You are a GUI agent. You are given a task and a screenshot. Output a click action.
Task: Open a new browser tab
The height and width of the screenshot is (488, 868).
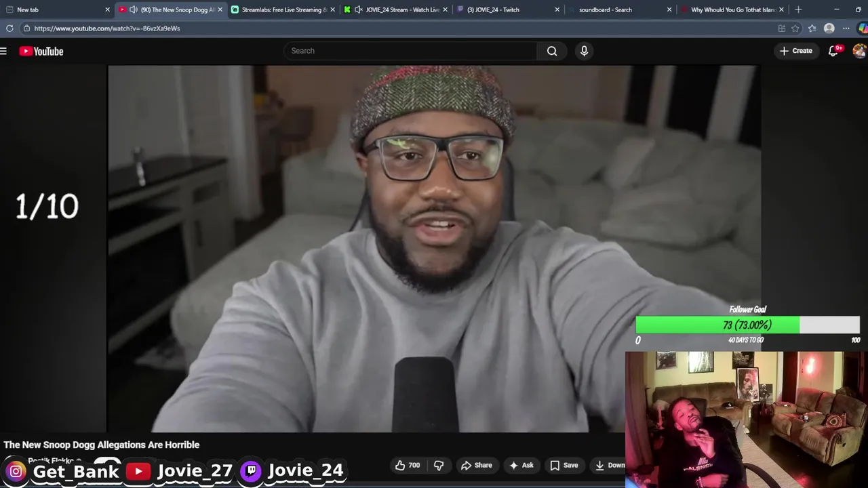(x=798, y=9)
